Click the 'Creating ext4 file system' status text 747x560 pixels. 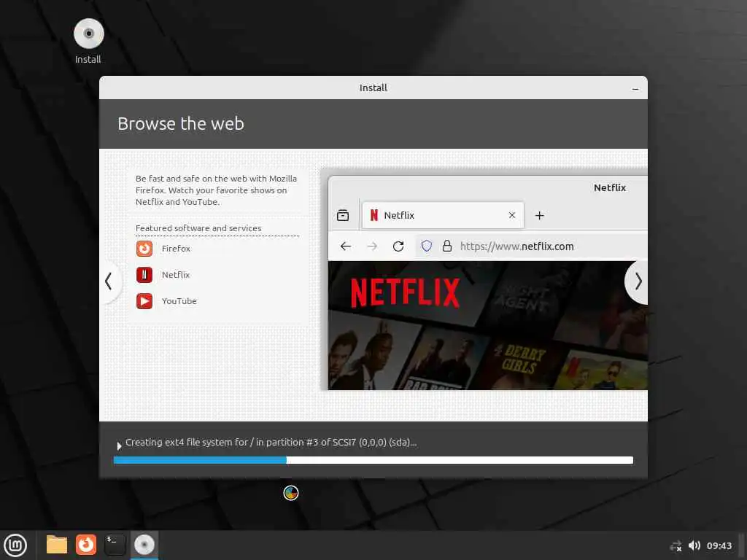pos(271,443)
